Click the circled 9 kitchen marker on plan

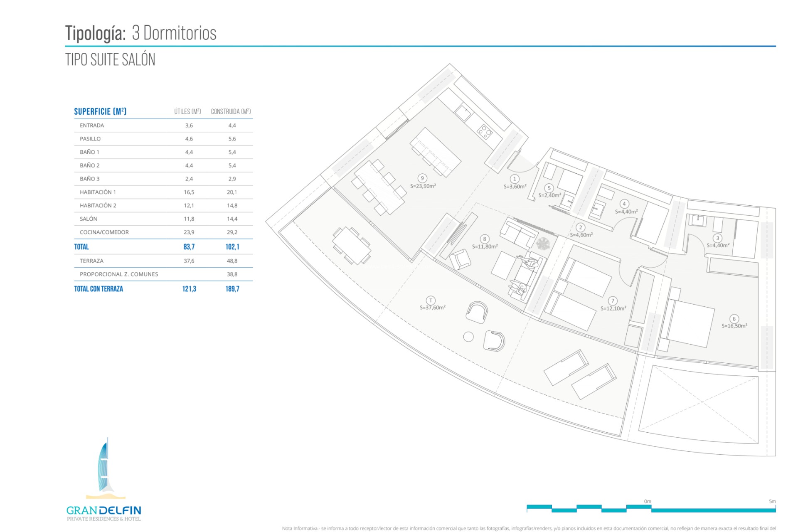(422, 178)
